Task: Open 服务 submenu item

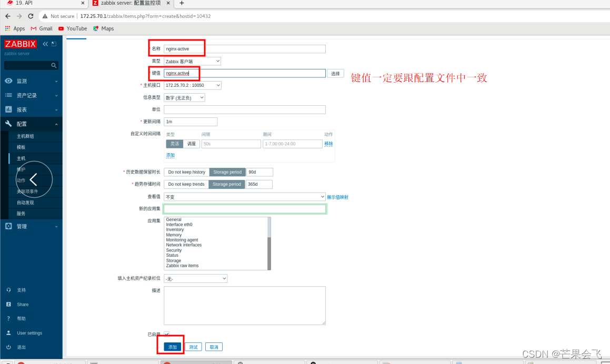Action: (21, 214)
